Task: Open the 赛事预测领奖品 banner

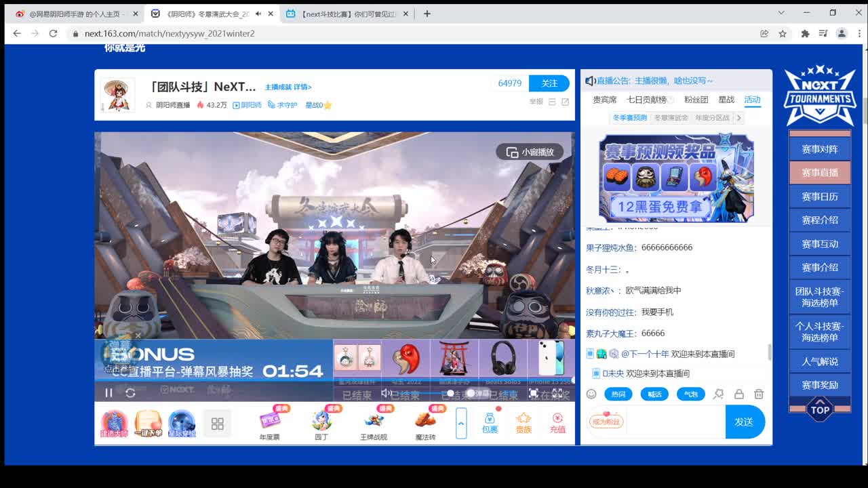Action: [x=676, y=178]
